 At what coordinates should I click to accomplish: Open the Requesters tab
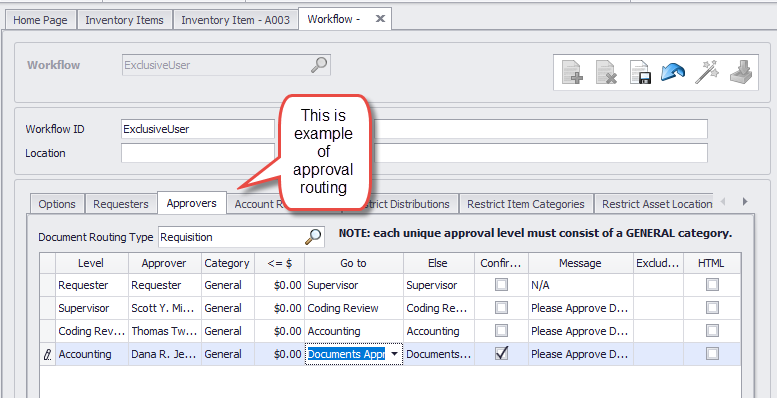[121, 204]
